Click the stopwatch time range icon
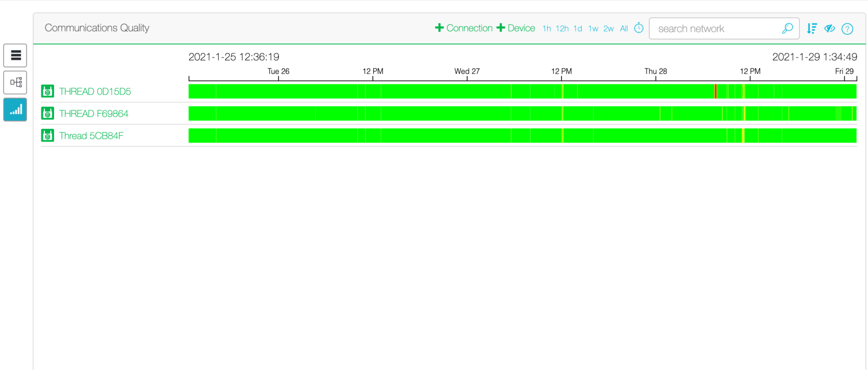This screenshot has width=868, height=370. [639, 28]
